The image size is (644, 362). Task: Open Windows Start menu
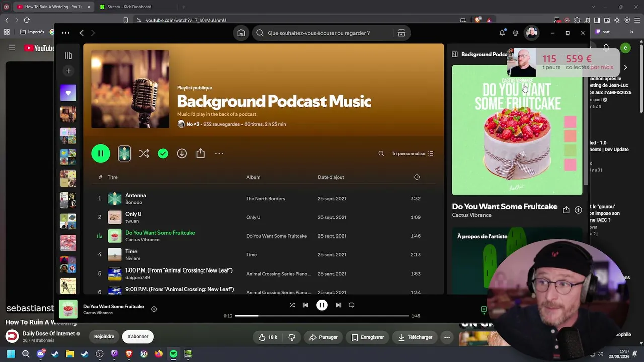click(11, 354)
